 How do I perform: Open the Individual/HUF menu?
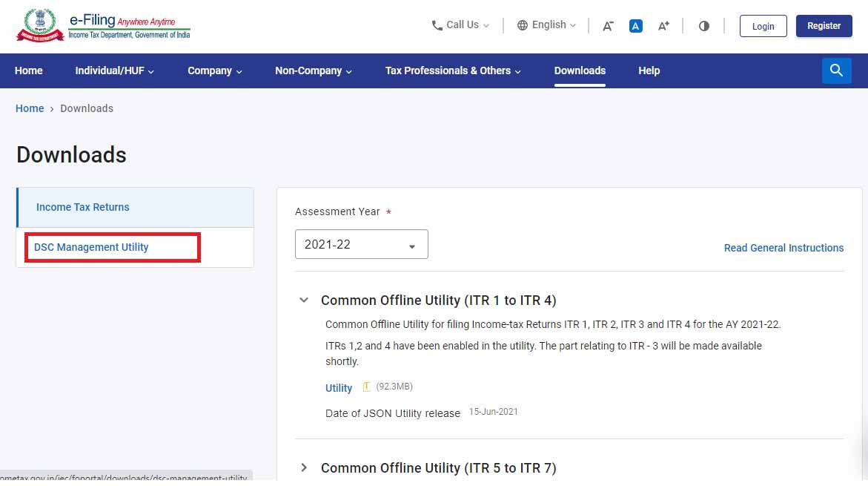point(114,70)
